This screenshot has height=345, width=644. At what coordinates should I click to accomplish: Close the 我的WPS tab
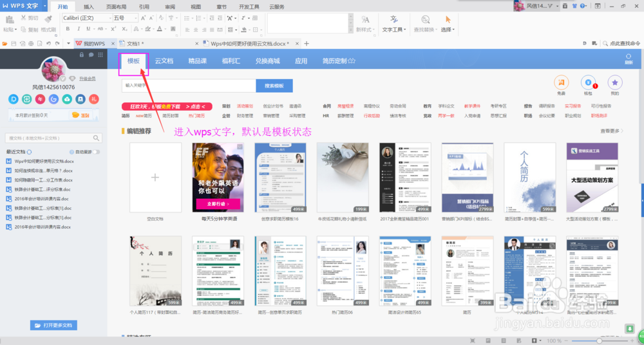point(112,44)
